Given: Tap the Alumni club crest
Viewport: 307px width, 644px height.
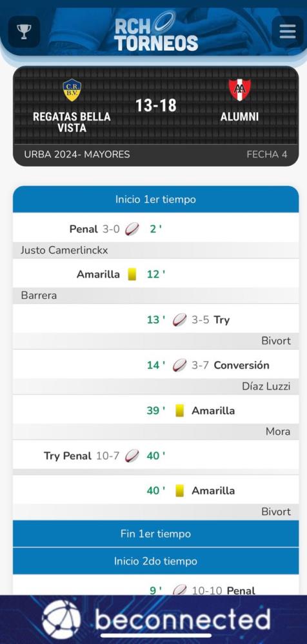Looking at the screenshot, I should pyautogui.click(x=239, y=90).
